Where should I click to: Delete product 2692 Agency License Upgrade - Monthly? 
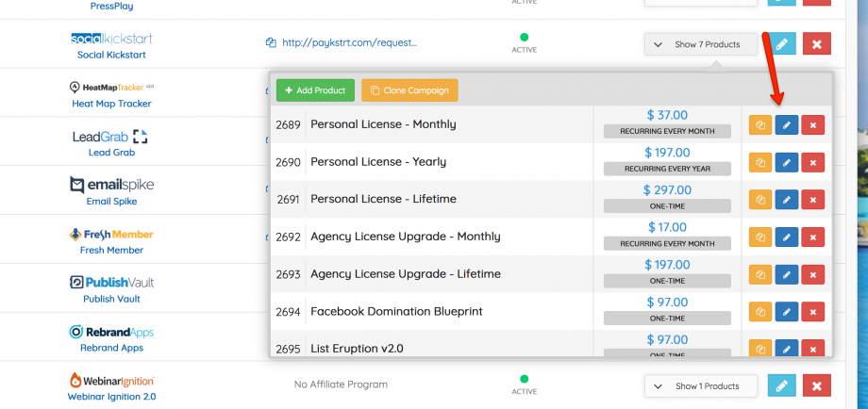click(812, 237)
